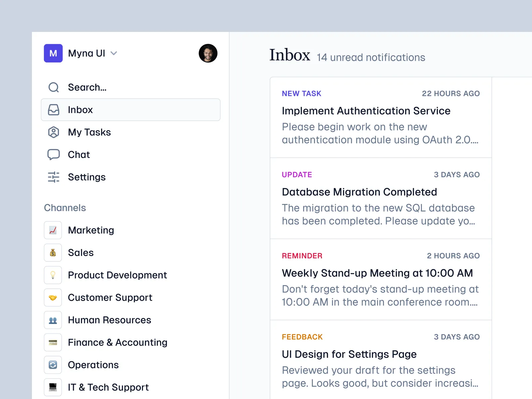Screen dimensions: 532x399
Task: Go to the Human Resources channel
Action: point(109,320)
